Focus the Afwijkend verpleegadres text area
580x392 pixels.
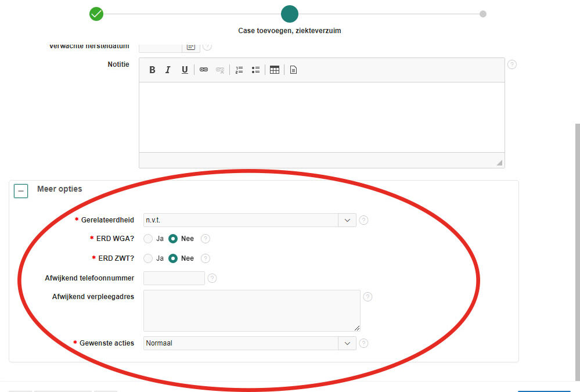click(x=251, y=311)
